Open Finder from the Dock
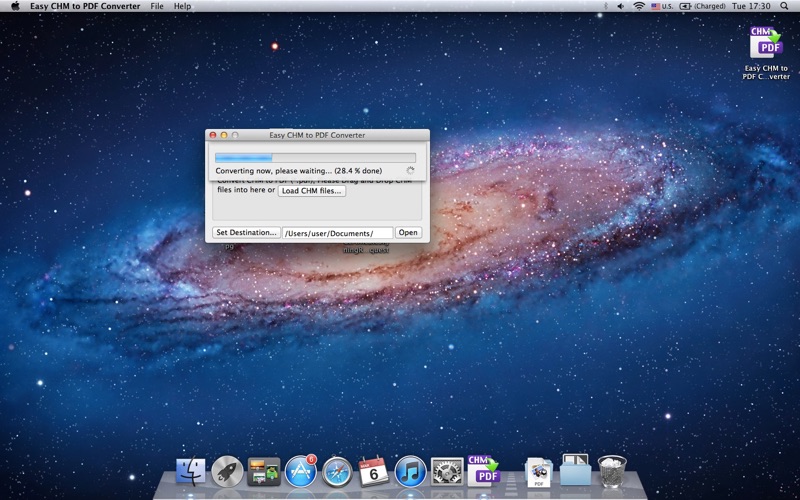The width and height of the screenshot is (800, 500). [x=191, y=471]
